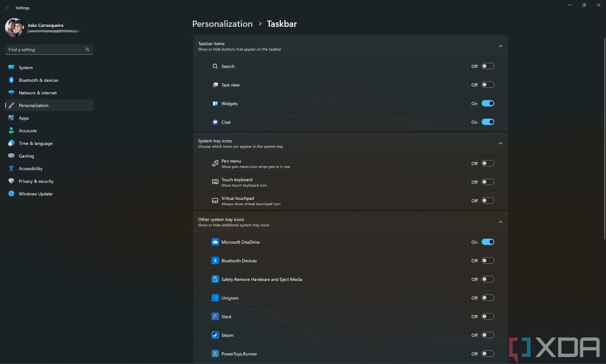Collapse the Taskbar items section

[x=500, y=46]
